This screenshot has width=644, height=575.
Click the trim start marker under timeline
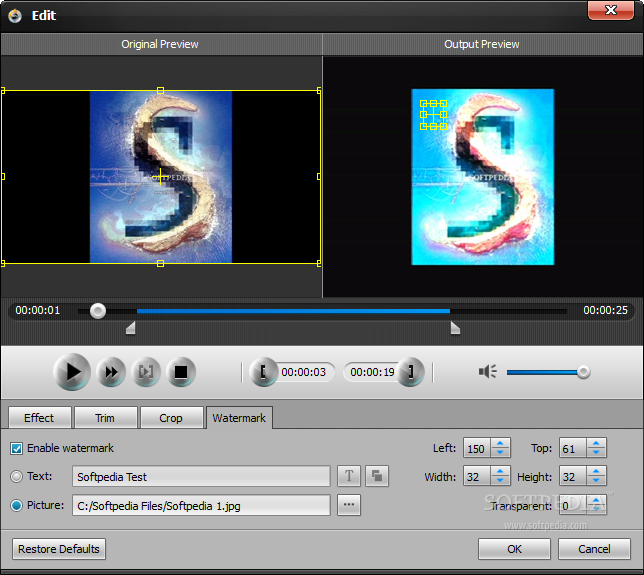(131, 328)
